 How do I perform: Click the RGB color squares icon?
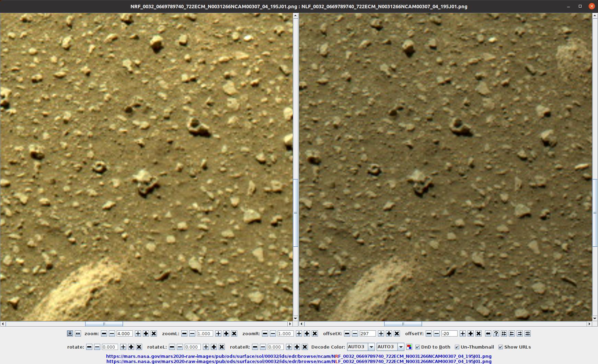409,347
